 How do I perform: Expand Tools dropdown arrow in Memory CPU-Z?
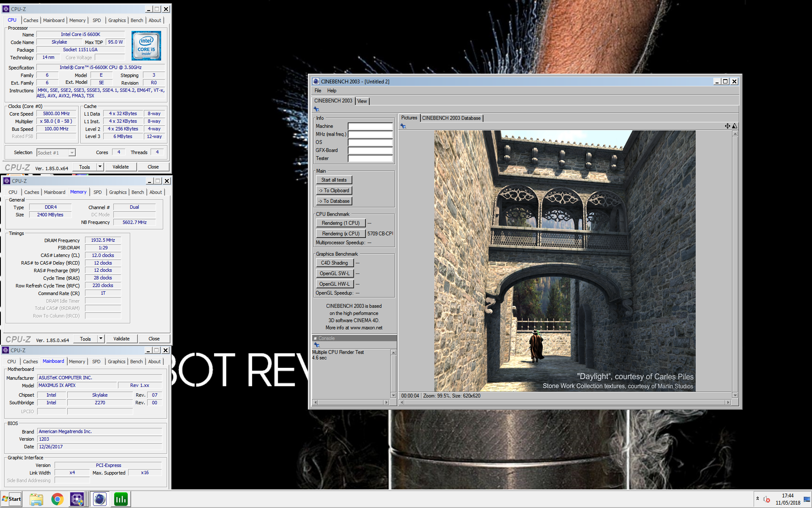pyautogui.click(x=101, y=339)
